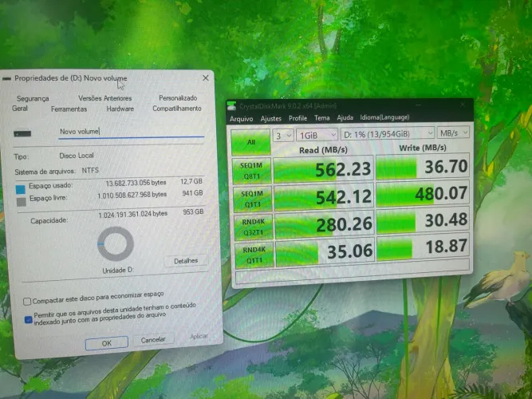Open the Arquivo menu in CrystalDiskMark

click(x=241, y=119)
